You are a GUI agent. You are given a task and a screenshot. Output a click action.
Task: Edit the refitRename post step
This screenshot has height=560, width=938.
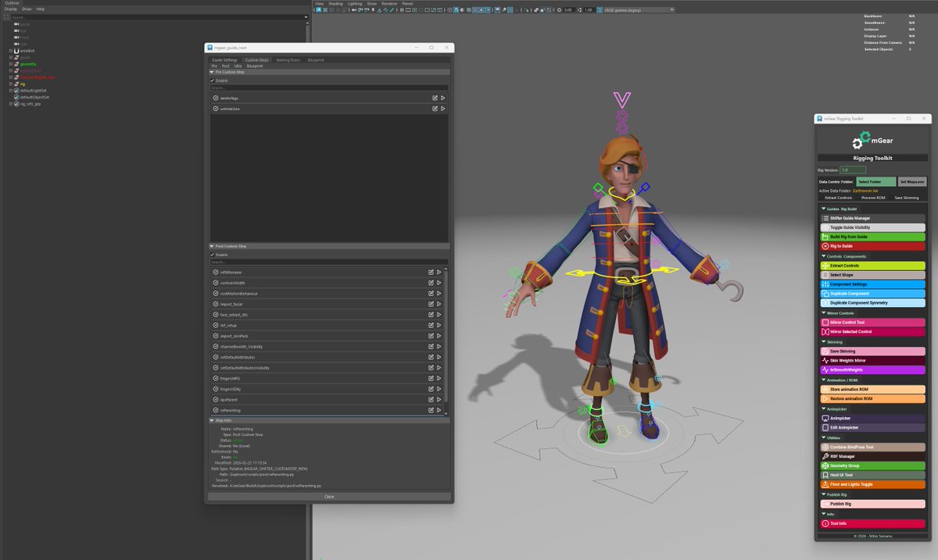click(431, 272)
